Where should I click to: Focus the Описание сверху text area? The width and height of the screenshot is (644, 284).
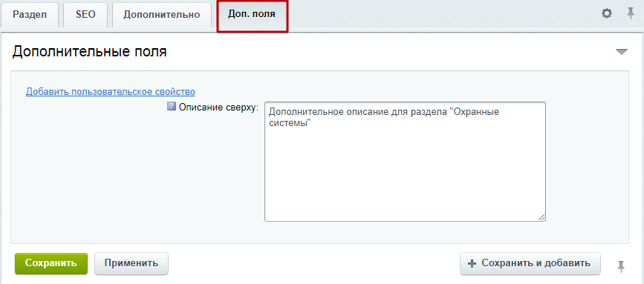pyautogui.click(x=405, y=162)
